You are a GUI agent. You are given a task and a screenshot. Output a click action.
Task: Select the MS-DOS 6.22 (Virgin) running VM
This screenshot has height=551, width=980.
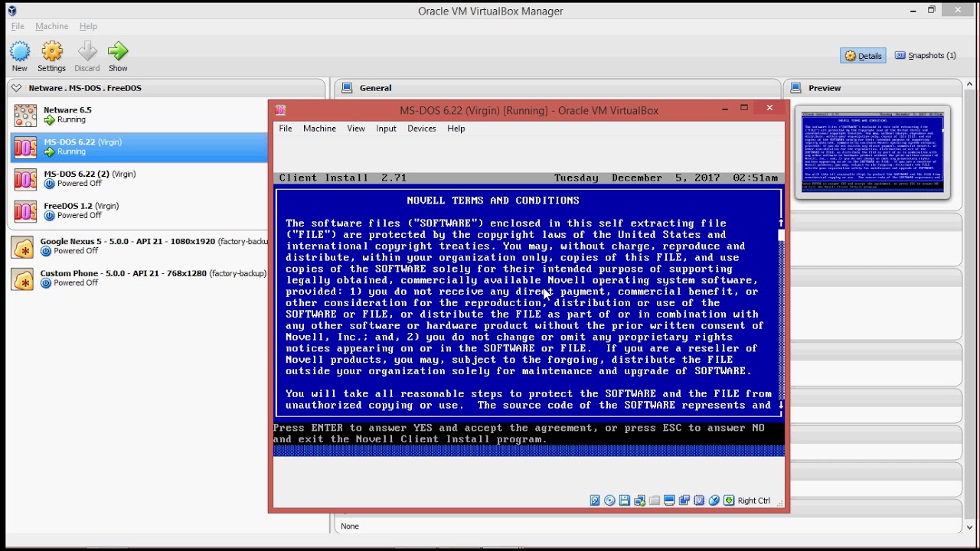(x=139, y=147)
